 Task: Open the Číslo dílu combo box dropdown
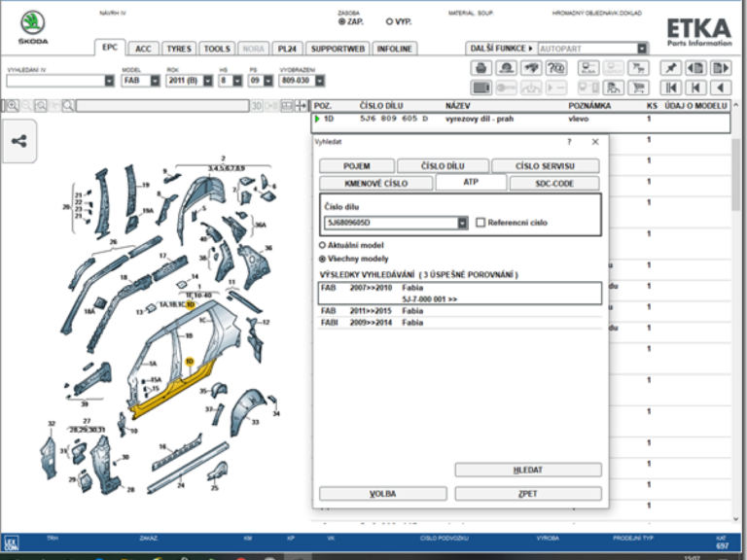462,223
